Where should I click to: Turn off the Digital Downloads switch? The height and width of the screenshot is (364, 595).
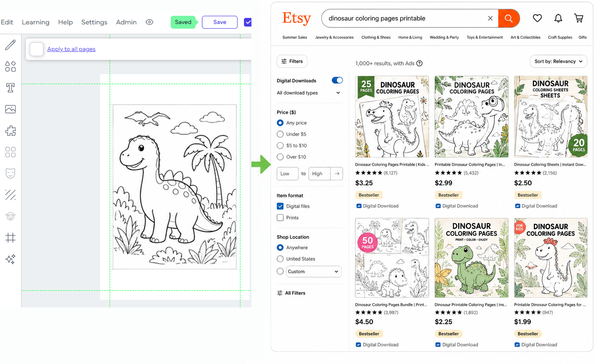tap(337, 80)
